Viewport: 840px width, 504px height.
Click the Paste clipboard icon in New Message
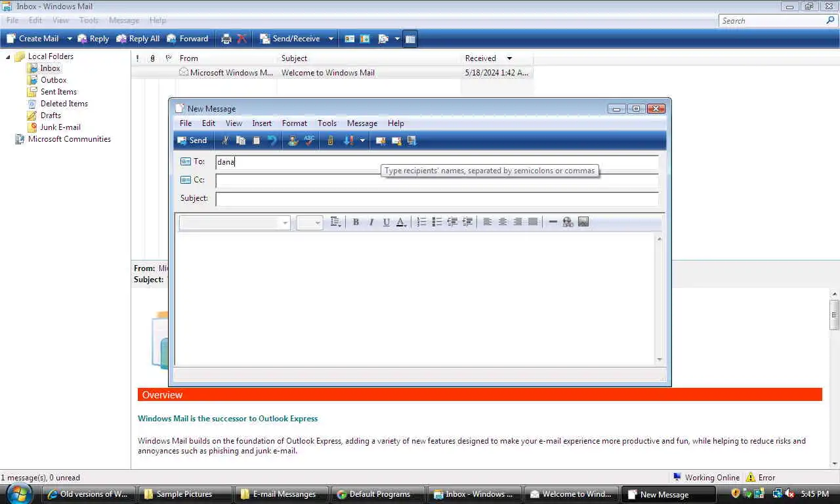point(257,140)
